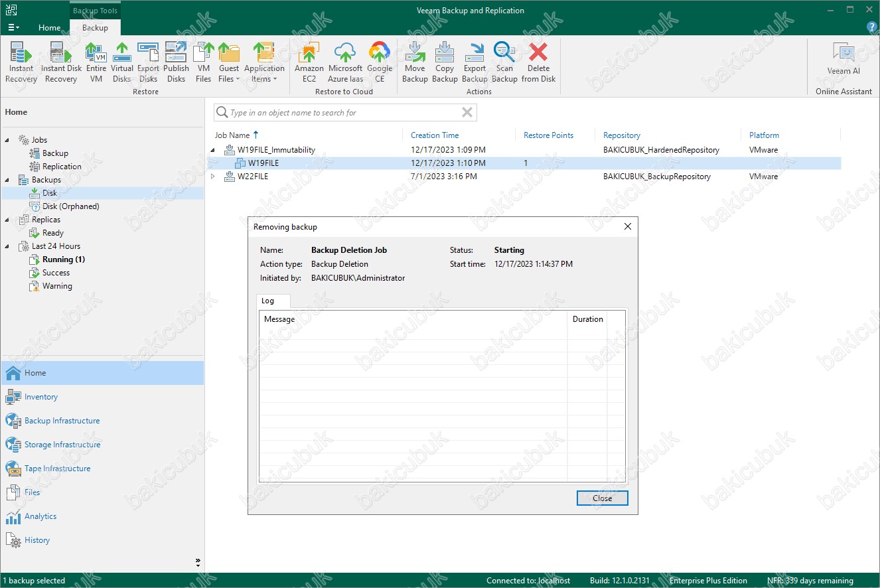Select Replication under Jobs

point(62,167)
